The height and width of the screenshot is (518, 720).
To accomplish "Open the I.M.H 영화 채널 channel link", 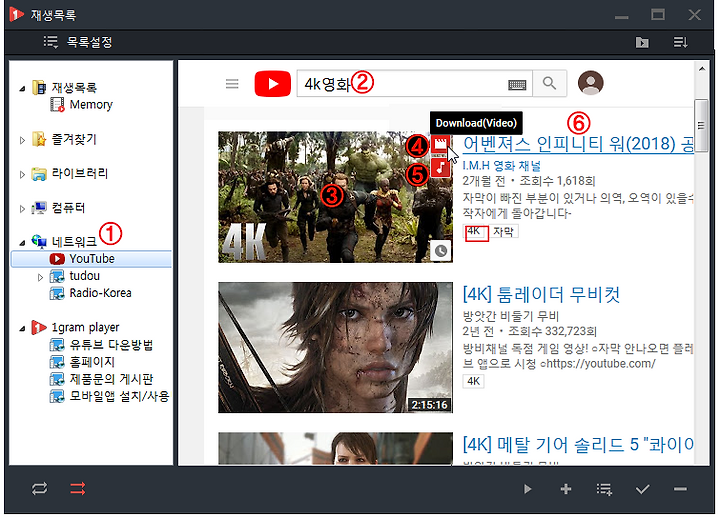I will [502, 165].
